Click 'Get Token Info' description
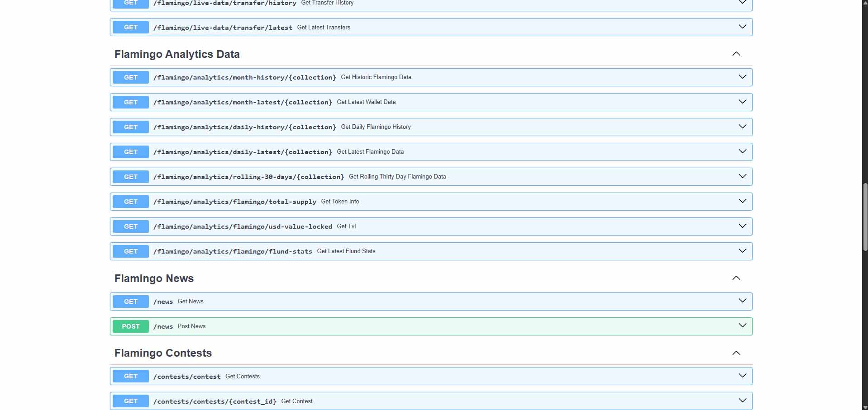This screenshot has width=868, height=410. coord(340,202)
